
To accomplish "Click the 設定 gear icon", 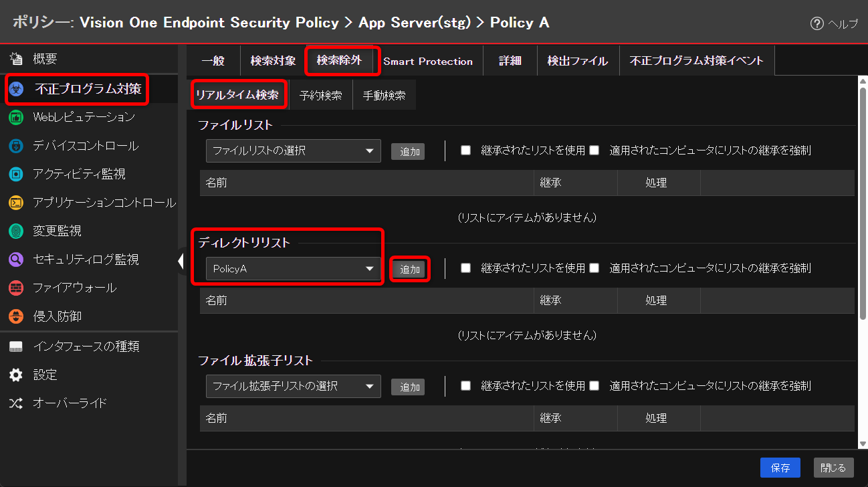I will coord(16,375).
